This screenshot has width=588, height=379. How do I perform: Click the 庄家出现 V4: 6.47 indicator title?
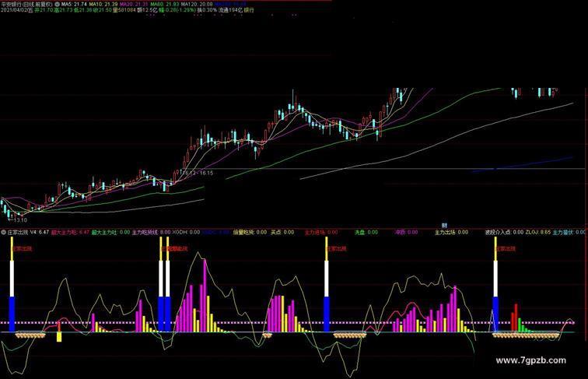pos(28,232)
